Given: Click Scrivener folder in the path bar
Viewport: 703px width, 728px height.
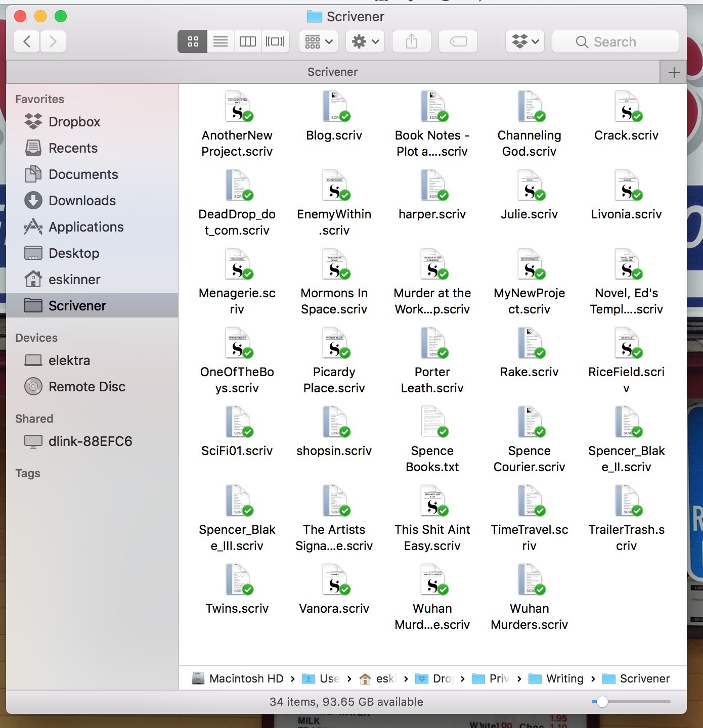Looking at the screenshot, I should pos(636,678).
